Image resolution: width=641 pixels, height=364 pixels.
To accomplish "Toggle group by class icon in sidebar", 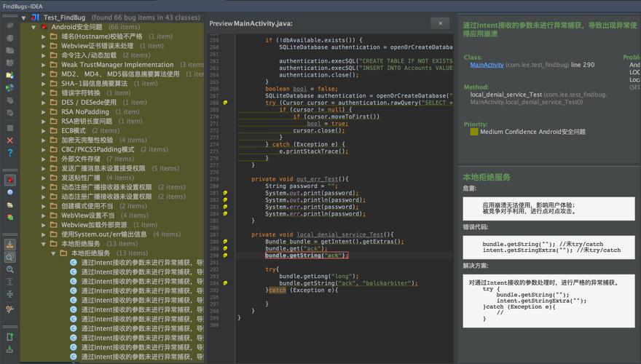I will coord(9,192).
